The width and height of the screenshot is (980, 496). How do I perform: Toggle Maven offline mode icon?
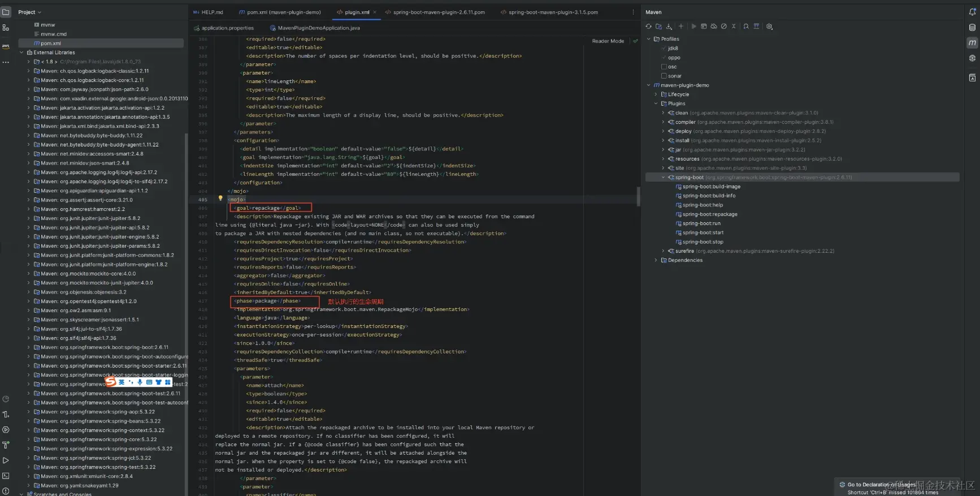(714, 27)
